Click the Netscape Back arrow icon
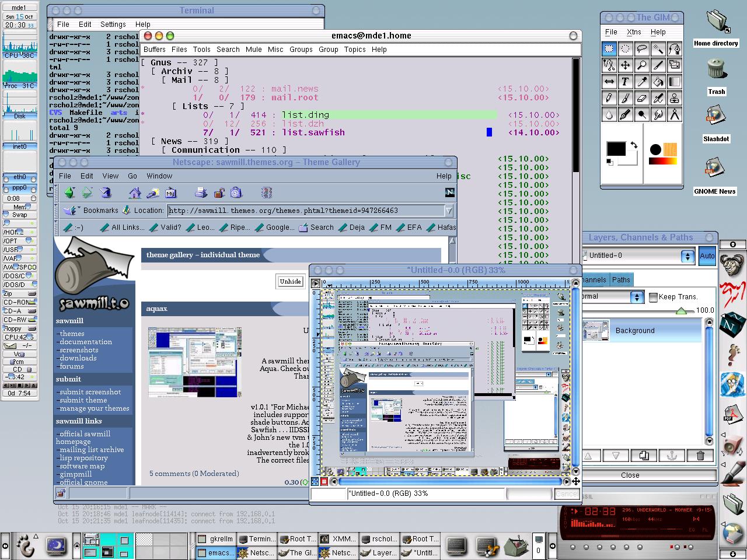Screen dimensions: 747x560 [x=69, y=192]
